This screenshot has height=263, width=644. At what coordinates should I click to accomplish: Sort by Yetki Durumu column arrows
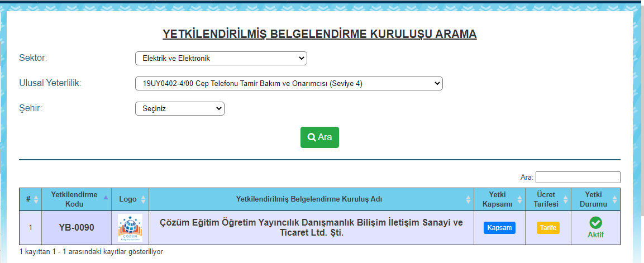[x=614, y=199]
